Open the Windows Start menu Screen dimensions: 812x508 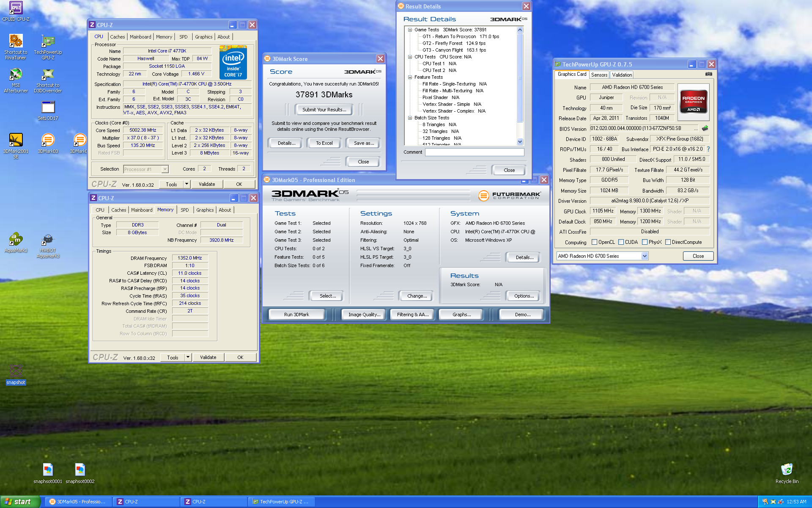point(20,502)
